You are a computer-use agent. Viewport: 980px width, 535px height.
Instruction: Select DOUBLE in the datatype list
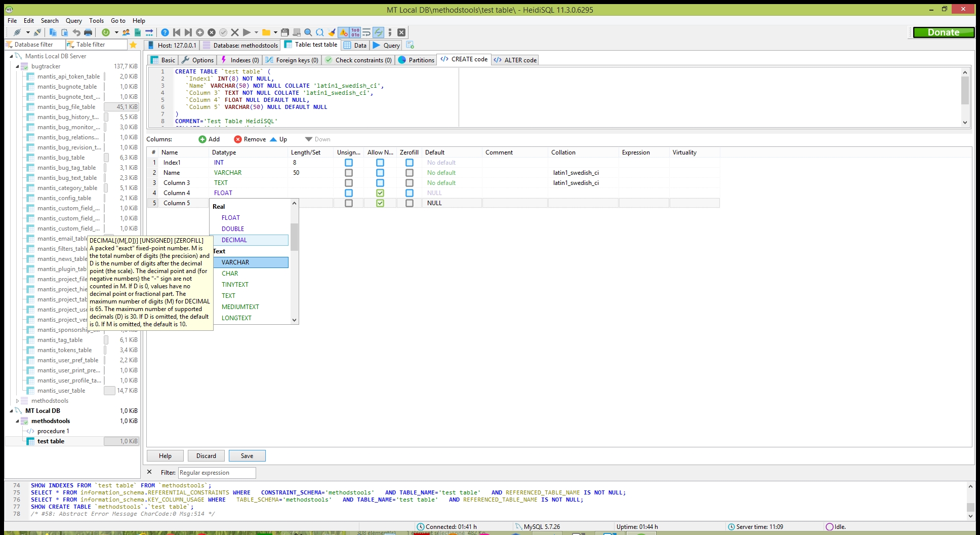[x=233, y=229]
